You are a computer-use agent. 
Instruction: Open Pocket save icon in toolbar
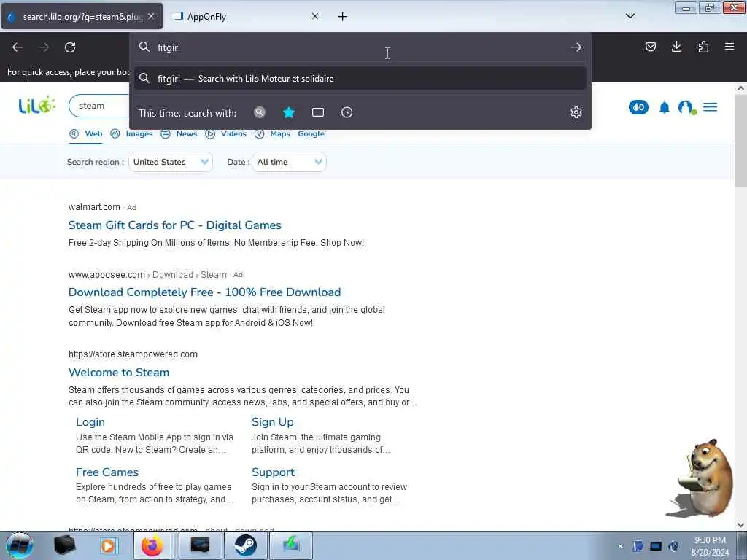650,47
